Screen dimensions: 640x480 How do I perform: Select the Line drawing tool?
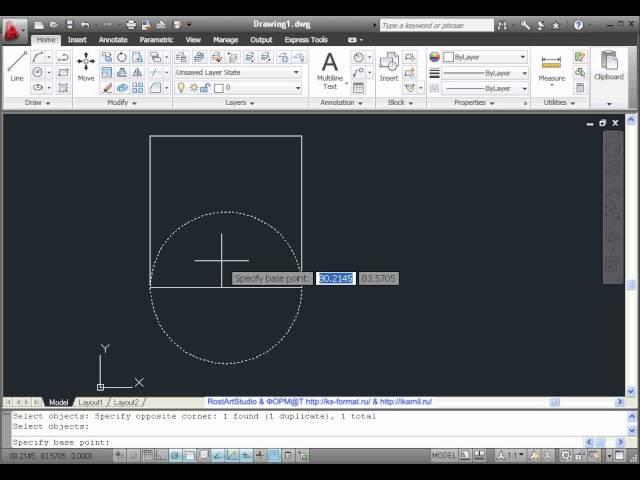(17, 66)
